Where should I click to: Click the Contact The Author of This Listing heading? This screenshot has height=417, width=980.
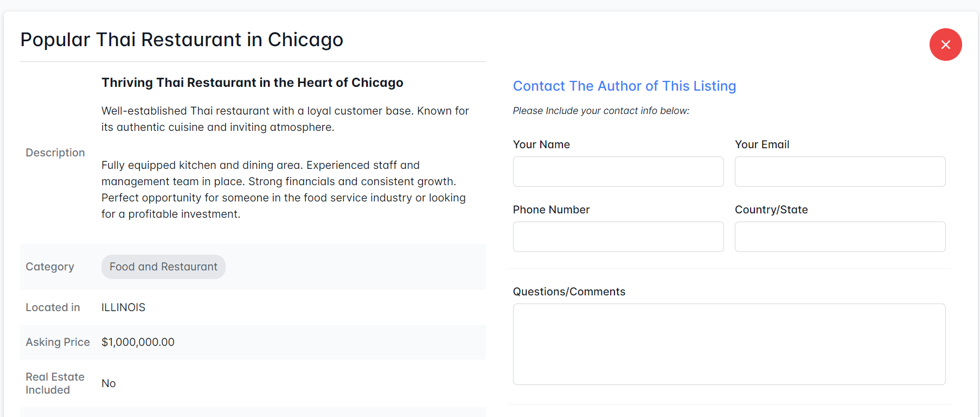[x=624, y=86]
